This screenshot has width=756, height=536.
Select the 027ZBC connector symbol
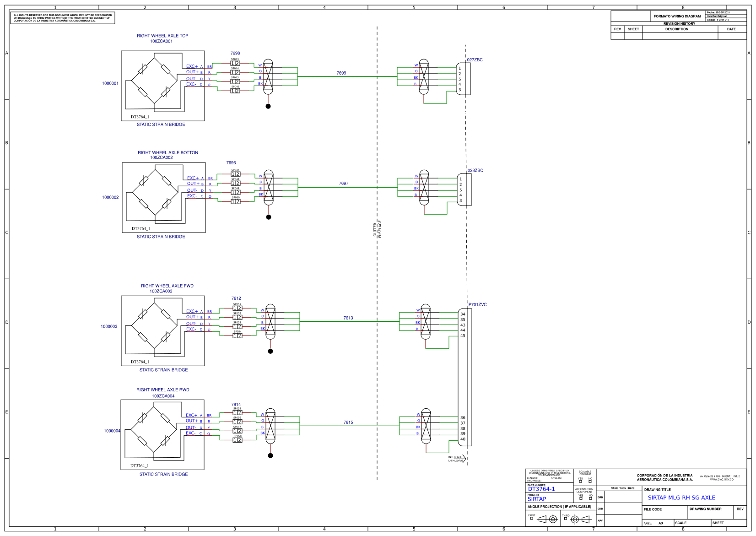[x=463, y=79]
